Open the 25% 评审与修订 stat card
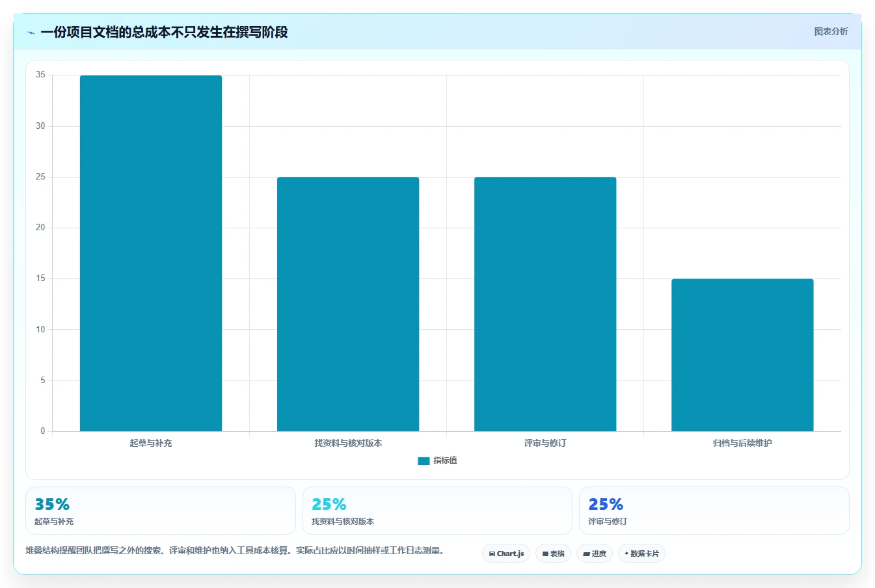The width and height of the screenshot is (875, 588). [x=714, y=511]
